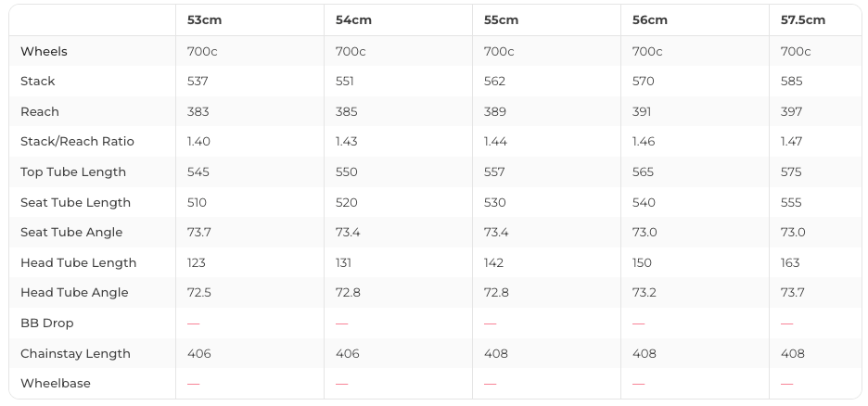Click the 163 head tube length value
The height and width of the screenshot is (406, 868).
click(x=790, y=263)
